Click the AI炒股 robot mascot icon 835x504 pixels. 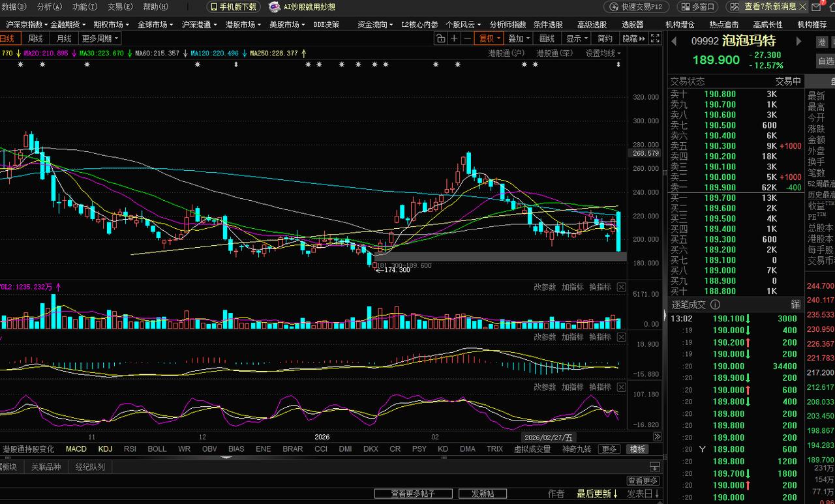(x=274, y=7)
